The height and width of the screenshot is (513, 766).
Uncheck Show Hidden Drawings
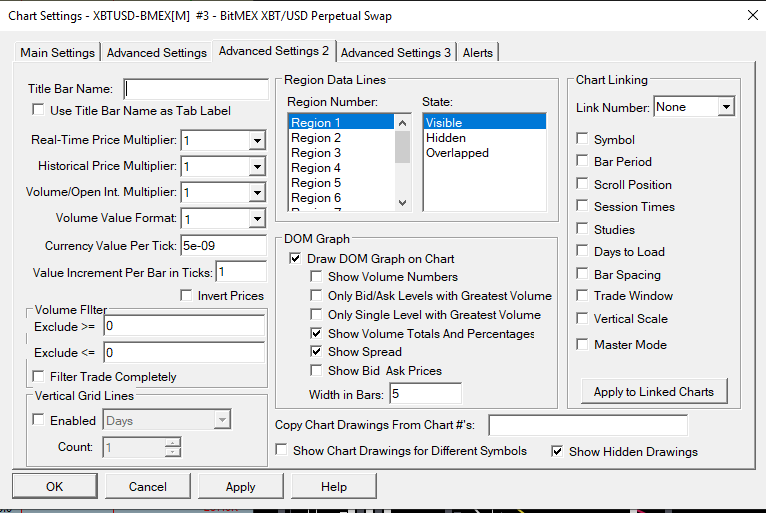click(557, 451)
